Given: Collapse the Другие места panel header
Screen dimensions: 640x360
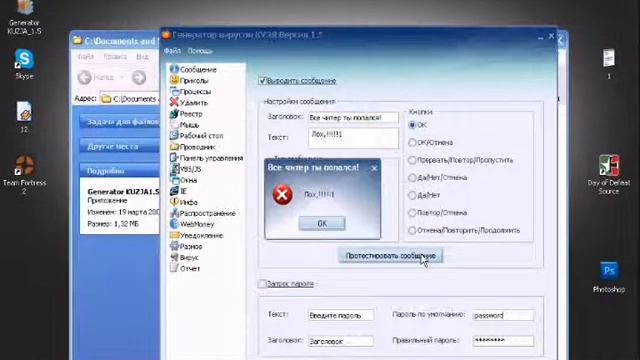Looking at the screenshot, I should click(119, 146).
